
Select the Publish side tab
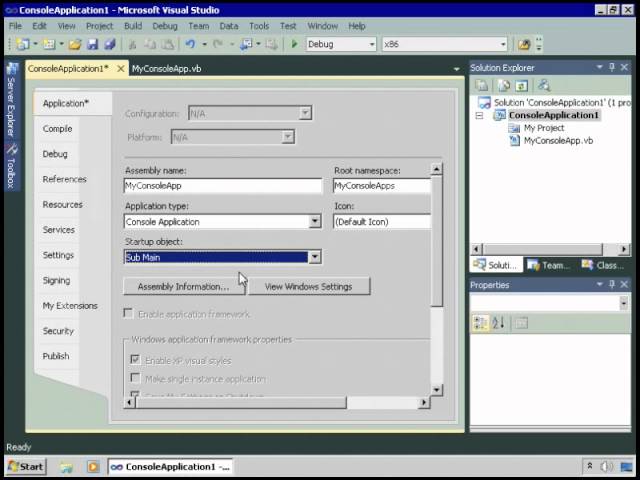[56, 356]
